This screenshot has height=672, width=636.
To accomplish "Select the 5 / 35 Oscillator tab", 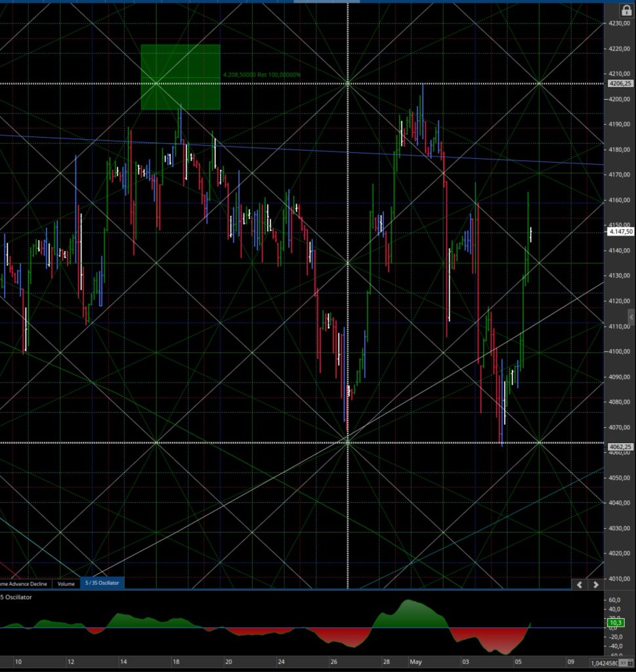I will (x=102, y=583).
